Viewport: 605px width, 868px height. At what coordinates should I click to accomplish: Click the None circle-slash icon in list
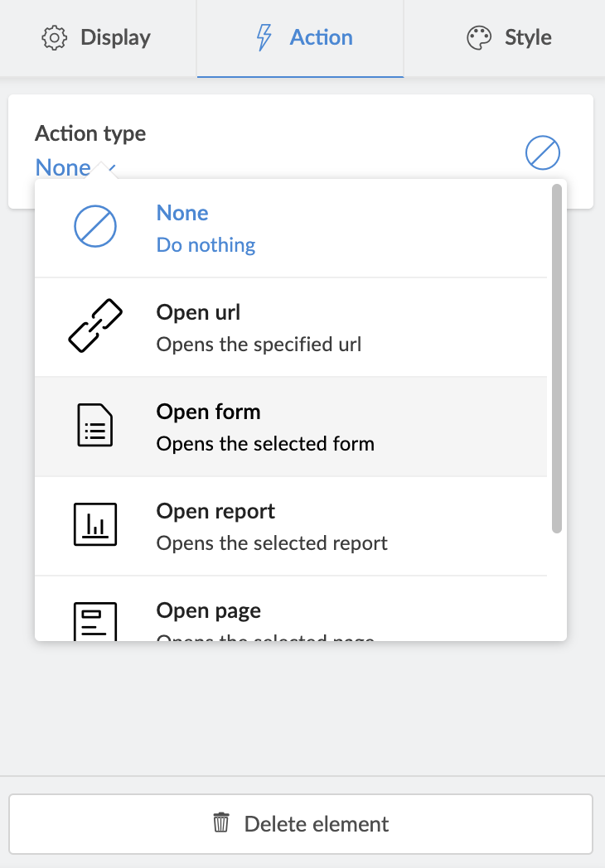[x=94, y=228]
